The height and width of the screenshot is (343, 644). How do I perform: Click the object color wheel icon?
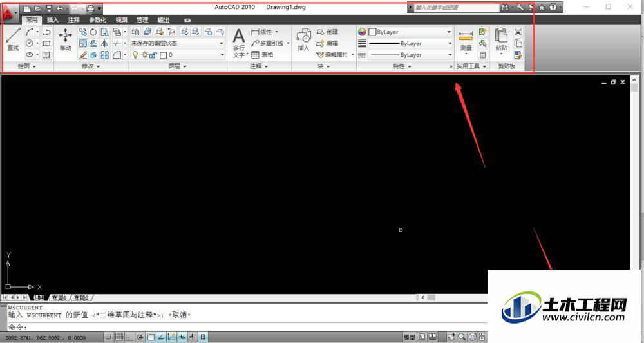[362, 32]
